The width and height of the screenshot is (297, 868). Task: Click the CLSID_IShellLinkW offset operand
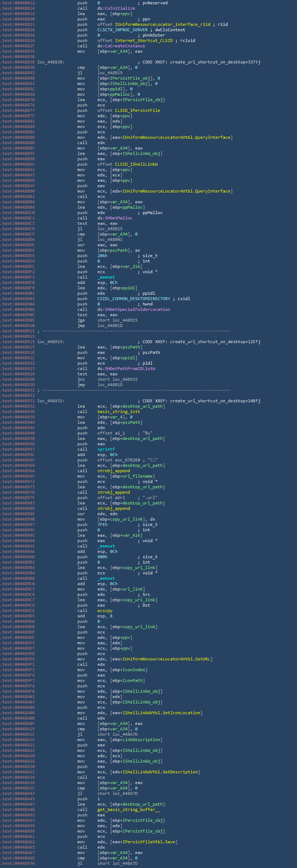click(136, 164)
